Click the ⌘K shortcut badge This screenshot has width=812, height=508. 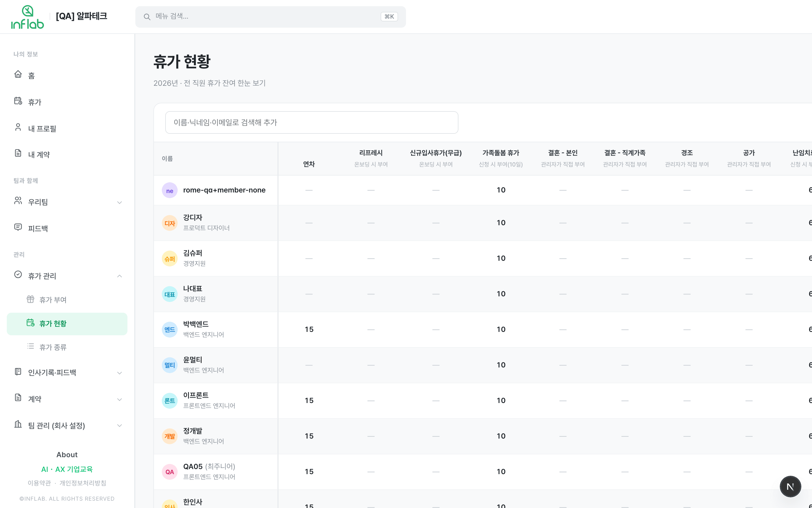tap(389, 16)
